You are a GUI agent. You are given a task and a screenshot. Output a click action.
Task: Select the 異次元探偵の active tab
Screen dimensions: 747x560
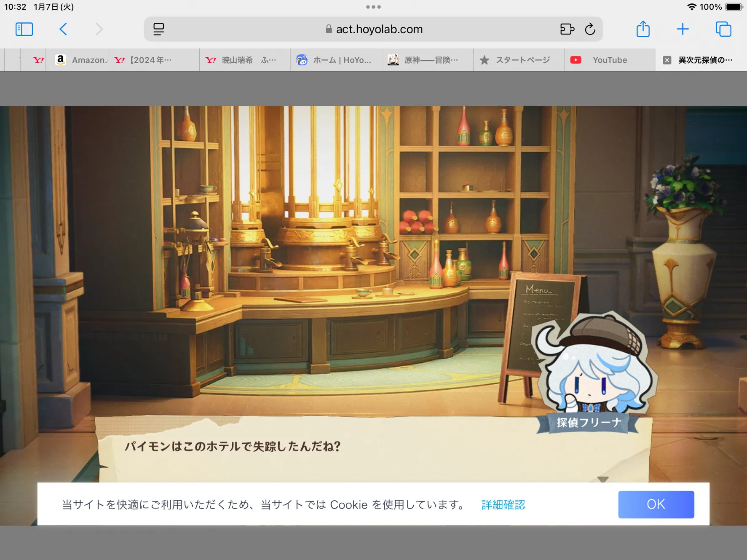[701, 60]
